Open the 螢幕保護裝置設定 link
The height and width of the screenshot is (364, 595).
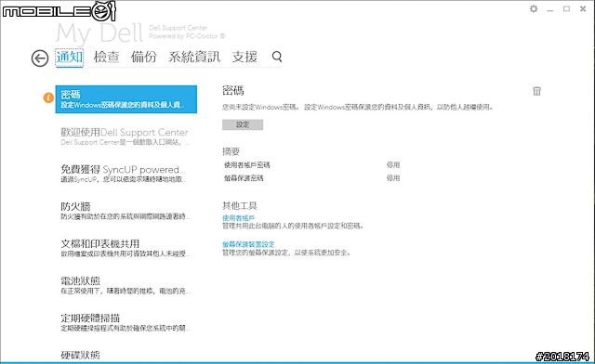pyautogui.click(x=248, y=244)
